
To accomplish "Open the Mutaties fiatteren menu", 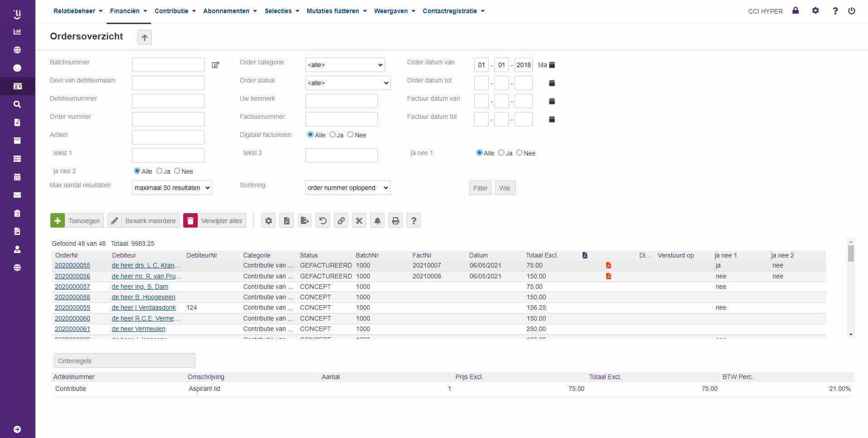I will [x=336, y=11].
